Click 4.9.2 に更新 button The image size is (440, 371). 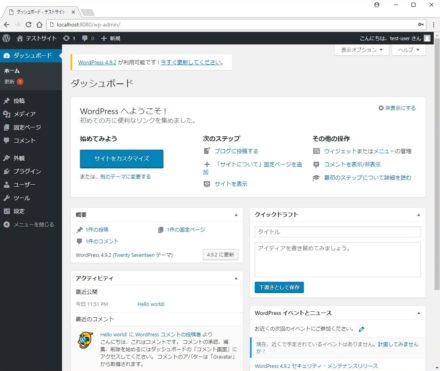click(220, 255)
